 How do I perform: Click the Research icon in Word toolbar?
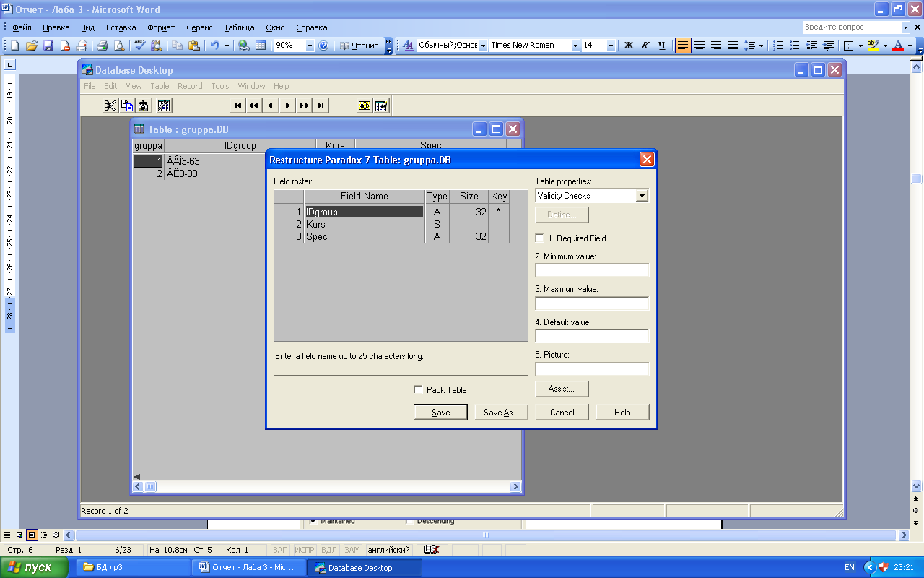156,46
